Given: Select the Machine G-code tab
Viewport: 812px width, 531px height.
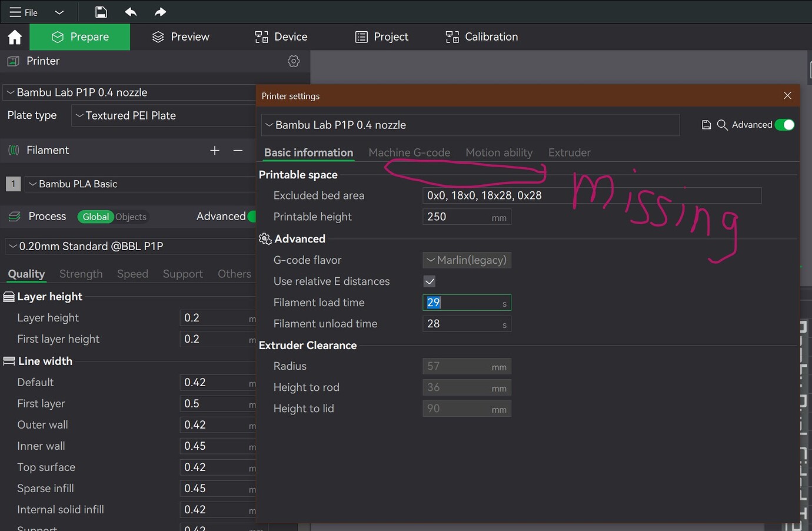Looking at the screenshot, I should pos(410,153).
